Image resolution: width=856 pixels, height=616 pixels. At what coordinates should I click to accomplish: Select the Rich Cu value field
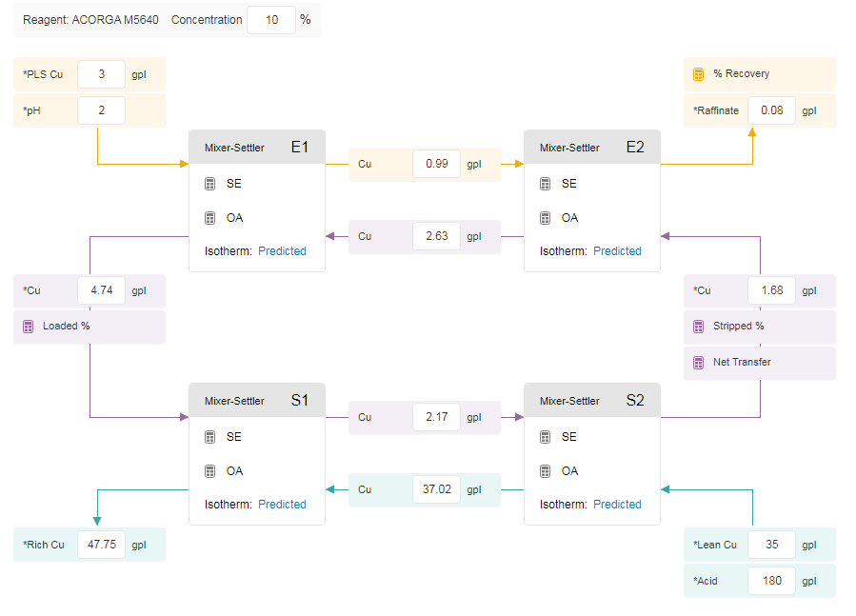pyautogui.click(x=102, y=545)
